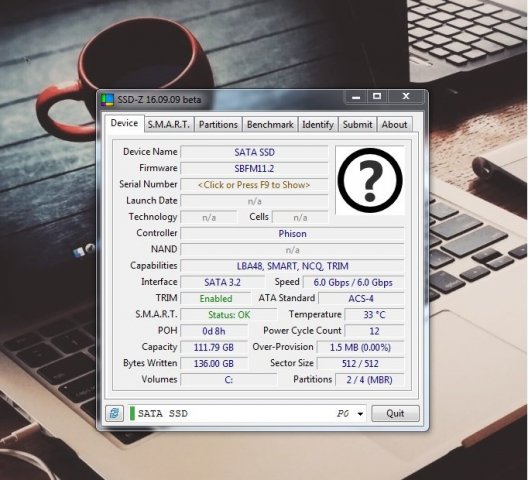Click the Technology 'n/a' field
This screenshot has width=528, height=480.
pos(209,217)
